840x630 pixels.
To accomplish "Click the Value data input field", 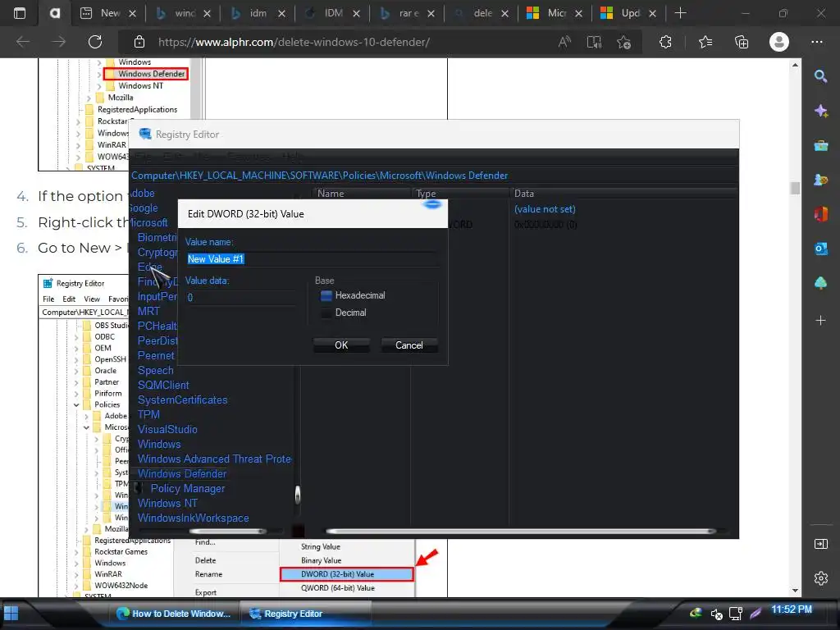I will 240,297.
